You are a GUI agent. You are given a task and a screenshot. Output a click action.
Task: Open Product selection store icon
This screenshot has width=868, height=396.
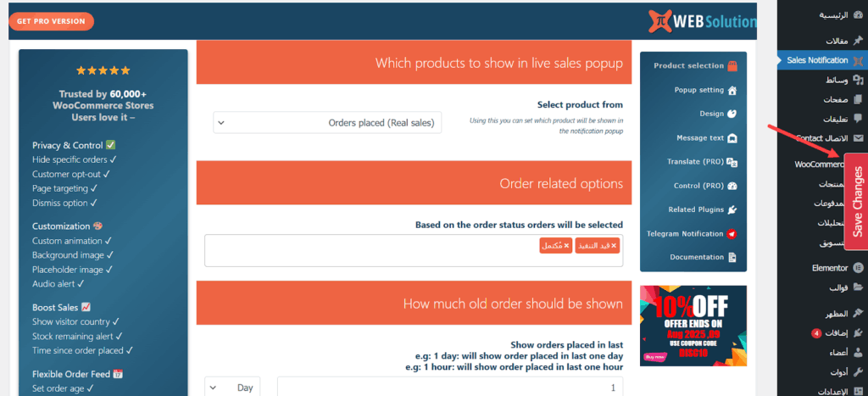[x=732, y=66]
